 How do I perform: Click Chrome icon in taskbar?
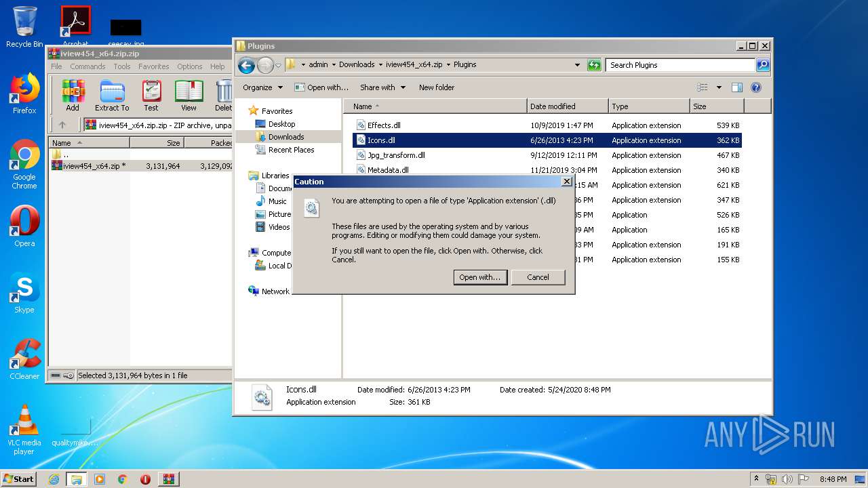pyautogui.click(x=123, y=479)
